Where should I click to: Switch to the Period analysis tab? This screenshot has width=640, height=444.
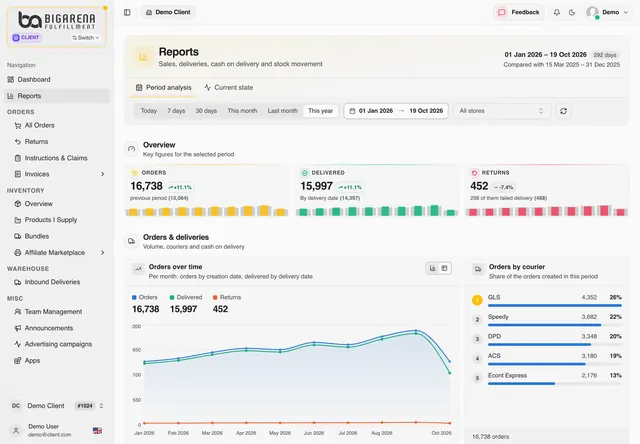point(163,88)
